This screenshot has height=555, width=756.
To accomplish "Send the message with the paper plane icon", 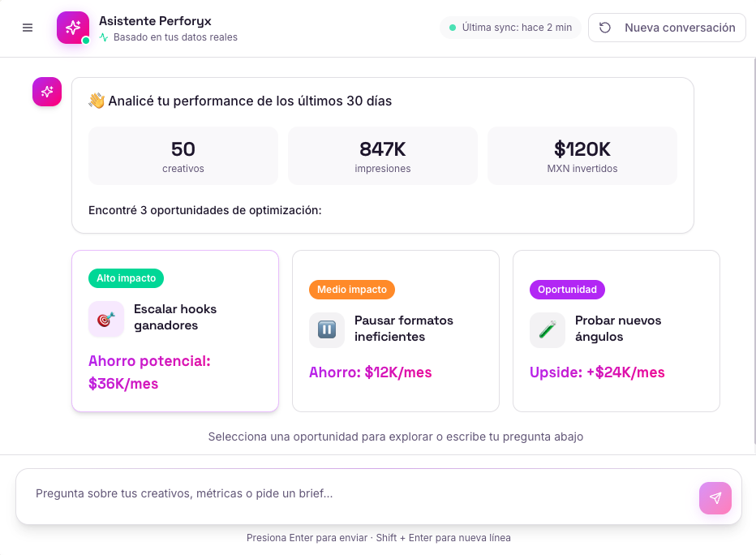I will tap(715, 497).
